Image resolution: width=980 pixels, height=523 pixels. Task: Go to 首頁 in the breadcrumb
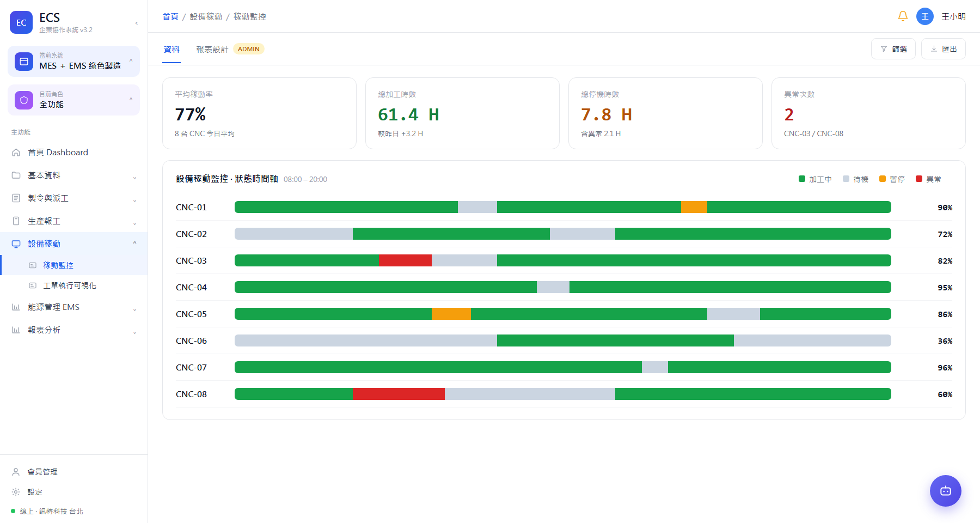[x=170, y=16]
